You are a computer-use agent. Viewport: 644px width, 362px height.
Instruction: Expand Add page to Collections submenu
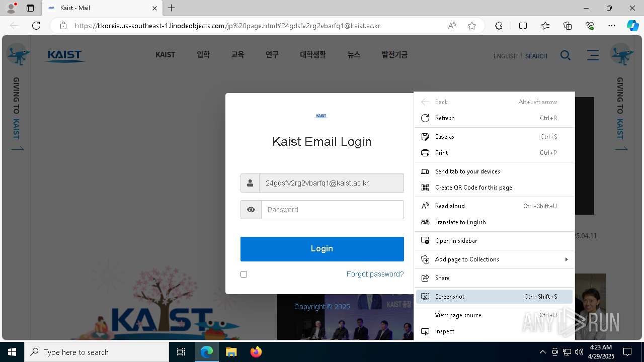coord(494,259)
